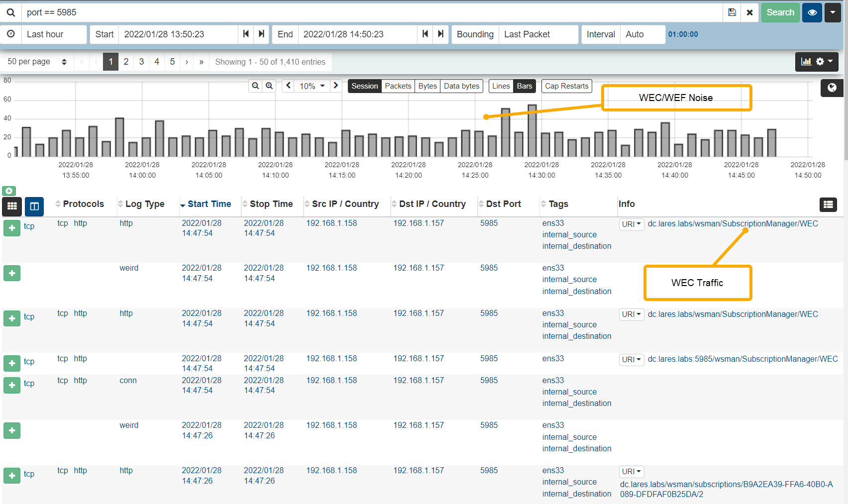Go to results page 3
This screenshot has width=848, height=504.
(141, 62)
